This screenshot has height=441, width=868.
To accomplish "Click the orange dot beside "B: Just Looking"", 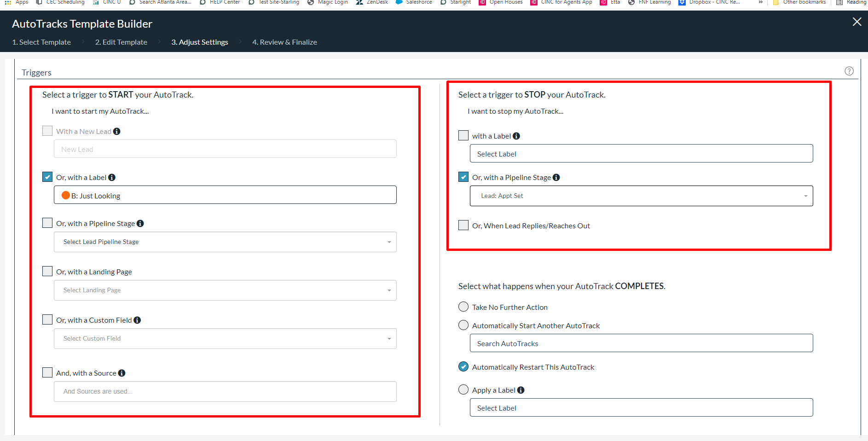I will point(66,195).
